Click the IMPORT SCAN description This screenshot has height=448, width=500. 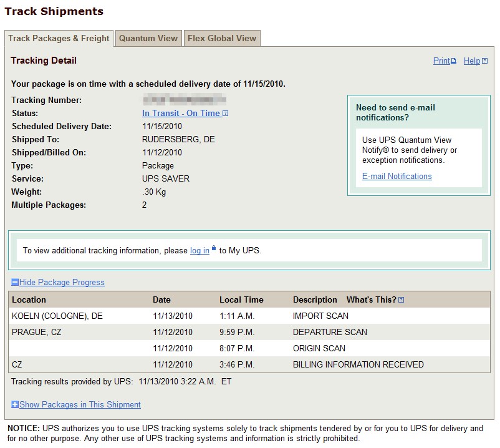[x=320, y=316]
